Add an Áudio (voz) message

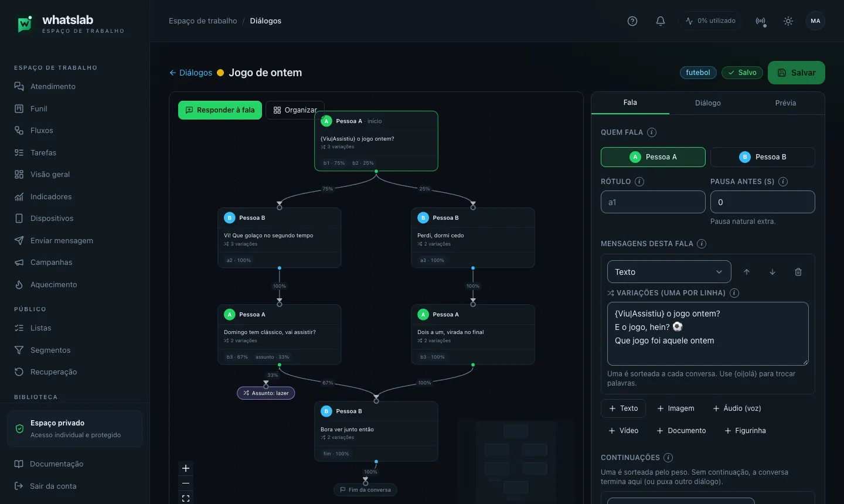click(737, 408)
